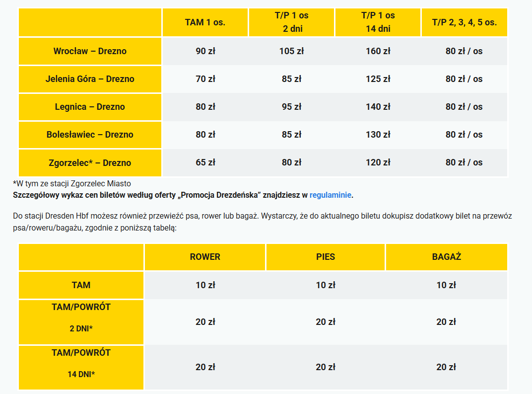Click the 90 zł price cell
This screenshot has height=394, width=532.
(205, 51)
